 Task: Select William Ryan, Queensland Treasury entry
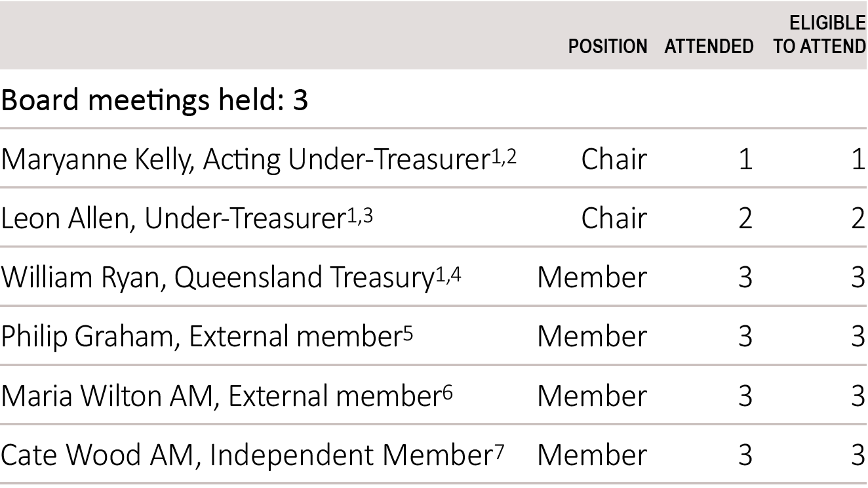point(218,277)
